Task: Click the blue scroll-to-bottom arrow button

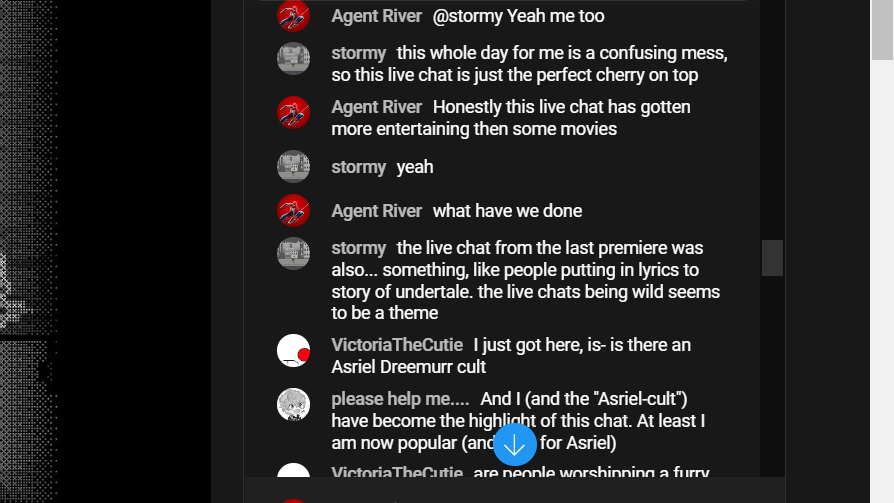Action: (515, 444)
